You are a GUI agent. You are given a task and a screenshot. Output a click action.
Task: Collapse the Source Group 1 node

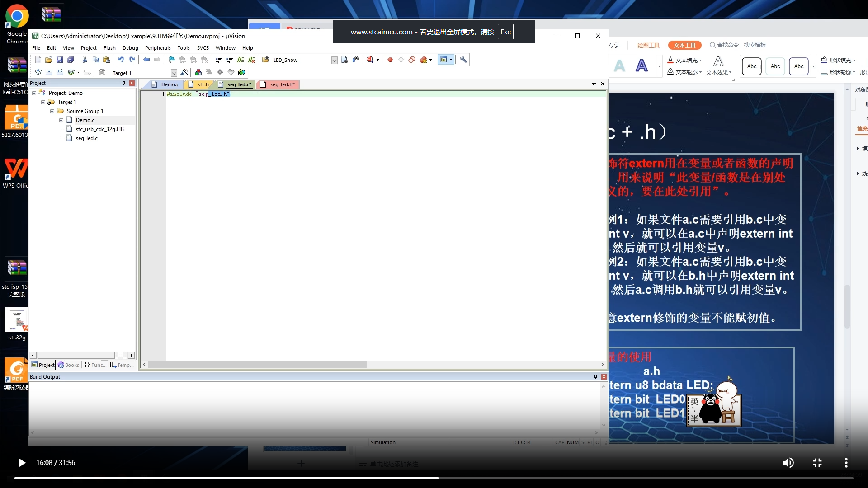click(52, 111)
